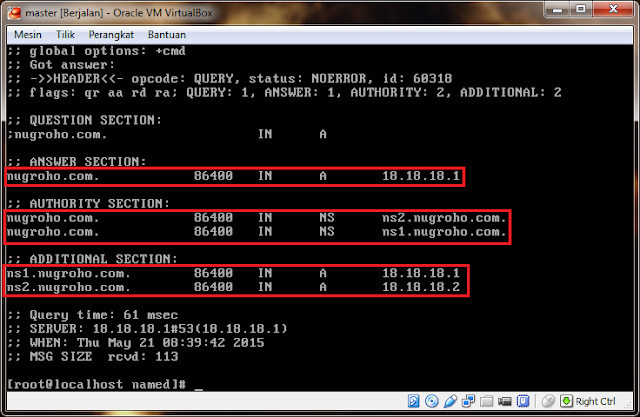Click 'nugroho.com.' in the answer section row
Screen dimensions: 640x417
[x=53, y=176]
